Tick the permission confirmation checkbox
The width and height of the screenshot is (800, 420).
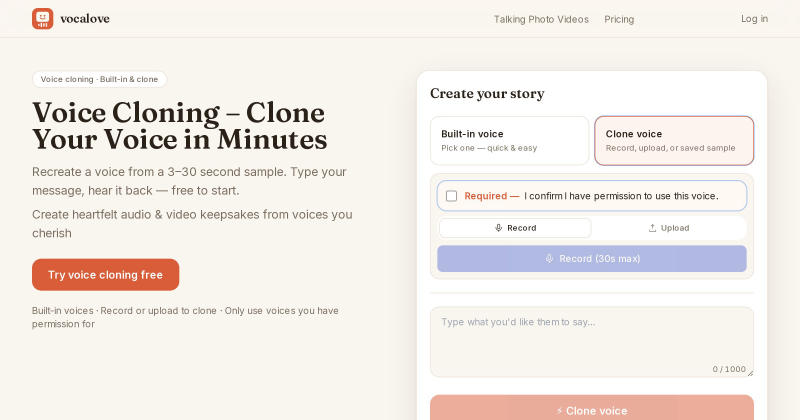(452, 196)
